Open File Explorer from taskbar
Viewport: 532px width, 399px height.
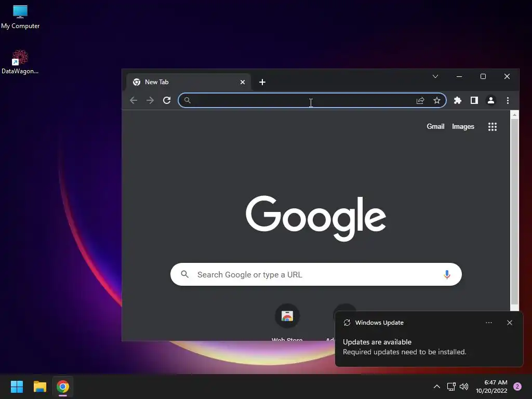(x=39, y=387)
